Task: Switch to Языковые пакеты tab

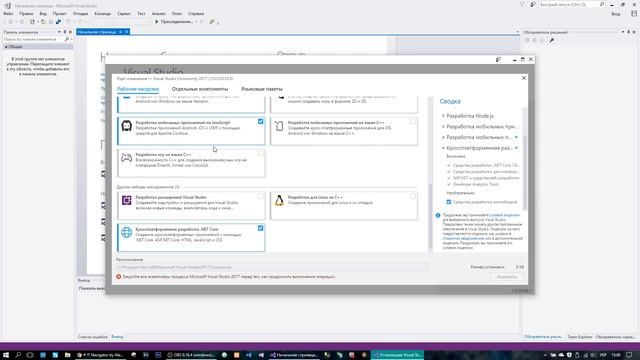Action: [262, 89]
